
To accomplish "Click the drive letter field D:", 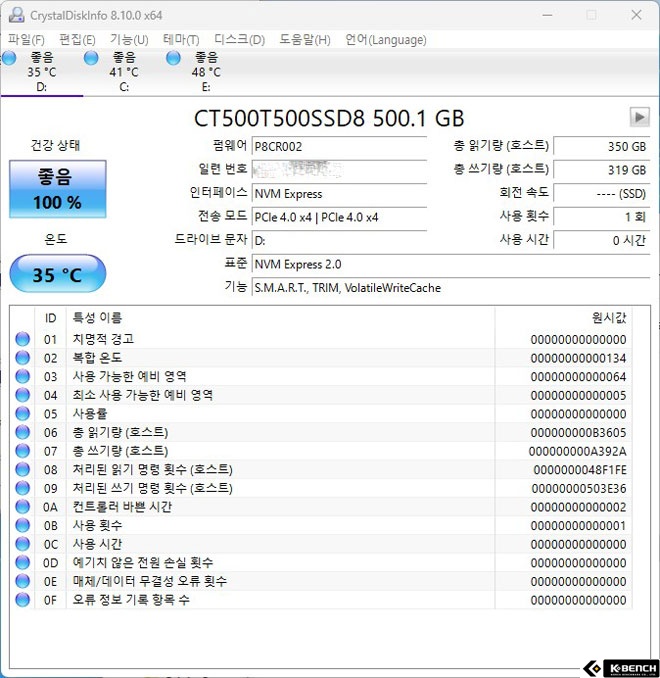I will [340, 240].
